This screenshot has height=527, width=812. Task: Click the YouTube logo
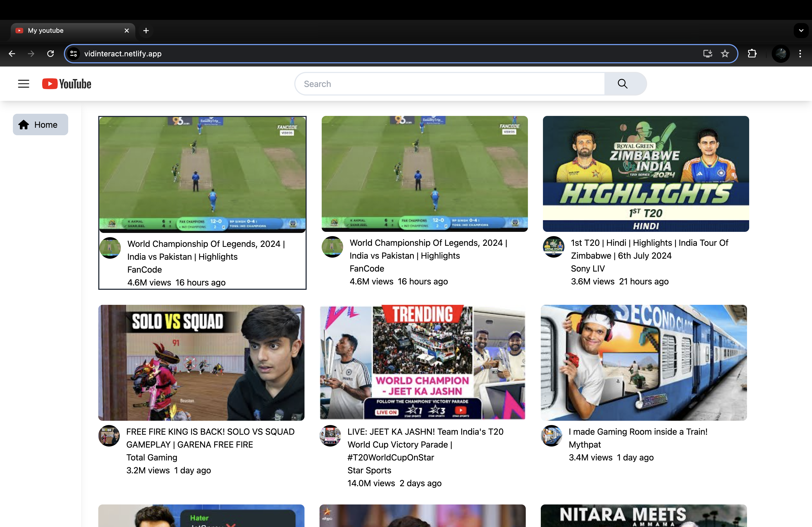[67, 84]
